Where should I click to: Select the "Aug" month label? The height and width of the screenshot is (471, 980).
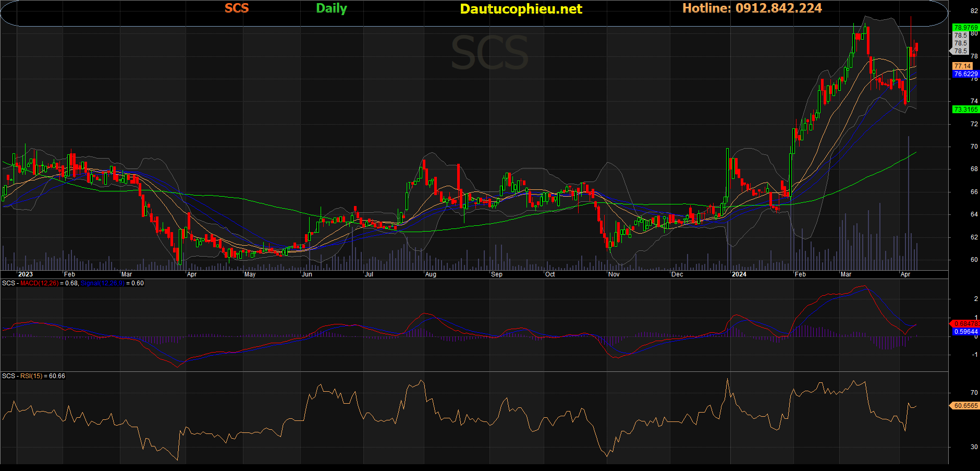(x=431, y=274)
